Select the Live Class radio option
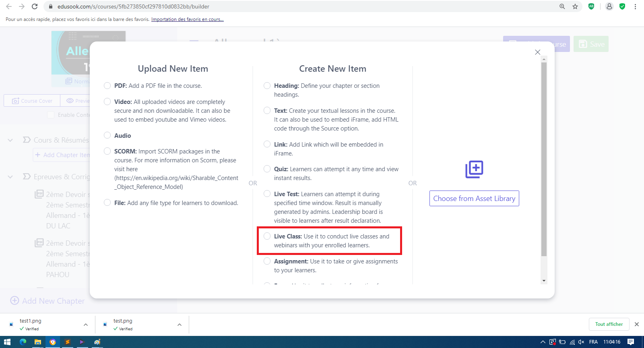Image resolution: width=644 pixels, height=348 pixels. (x=267, y=236)
